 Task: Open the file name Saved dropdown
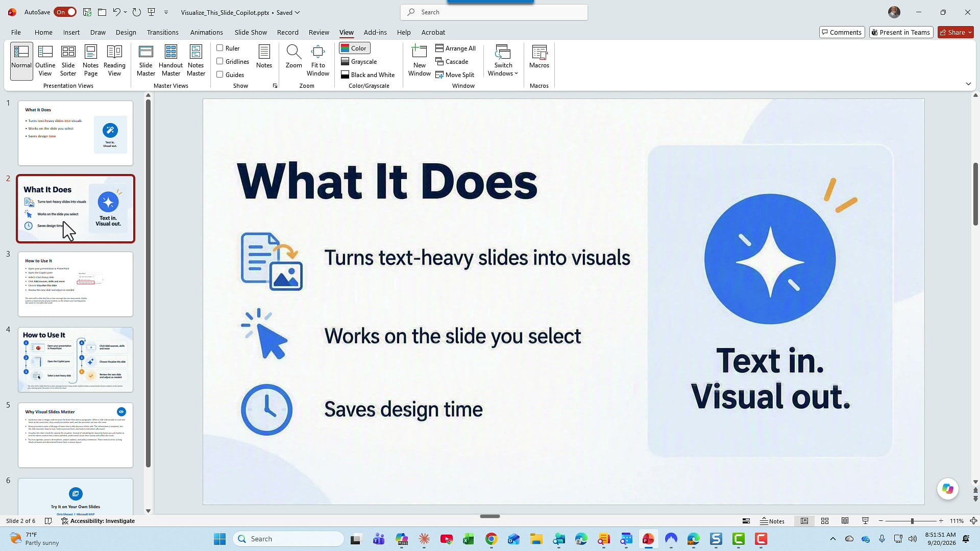coord(288,12)
